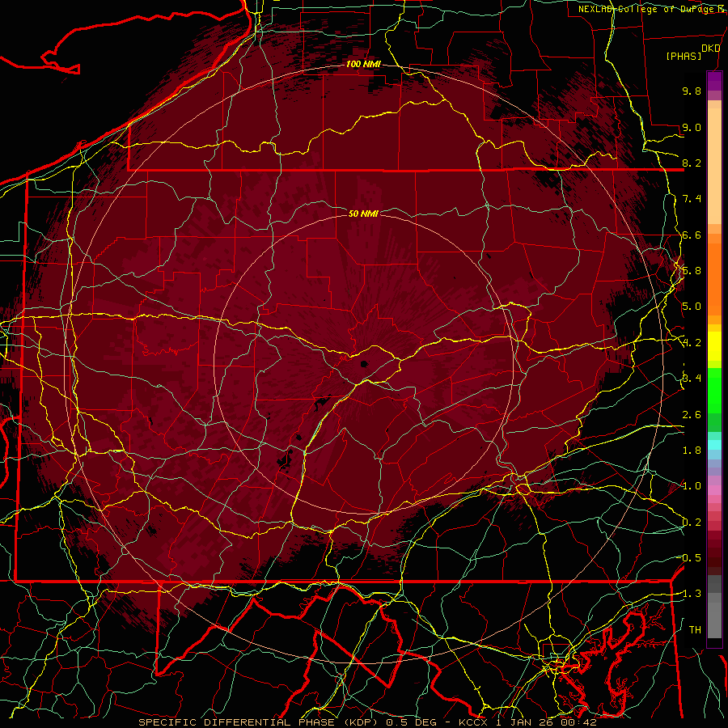The width and height of the screenshot is (728, 728).
Task: Click the 00:42 timestamp
Action: (x=580, y=722)
